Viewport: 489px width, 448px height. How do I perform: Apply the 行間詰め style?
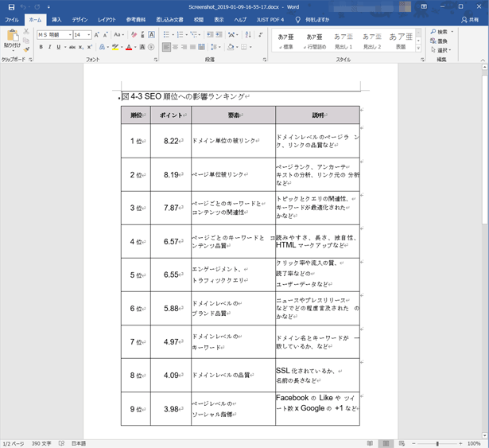(315, 41)
